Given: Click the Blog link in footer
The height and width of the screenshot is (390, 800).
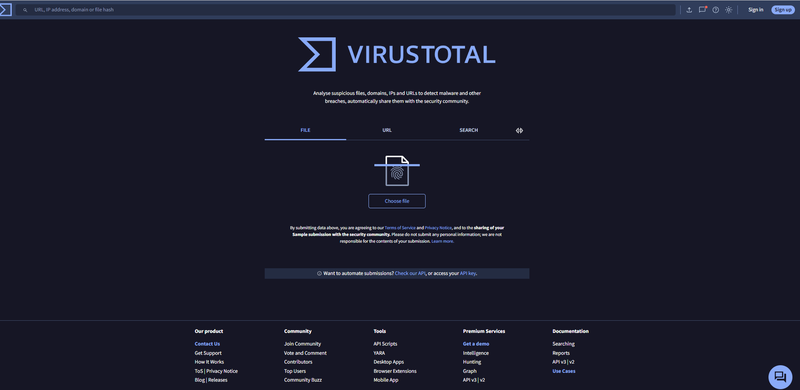Looking at the screenshot, I should 199,380.
